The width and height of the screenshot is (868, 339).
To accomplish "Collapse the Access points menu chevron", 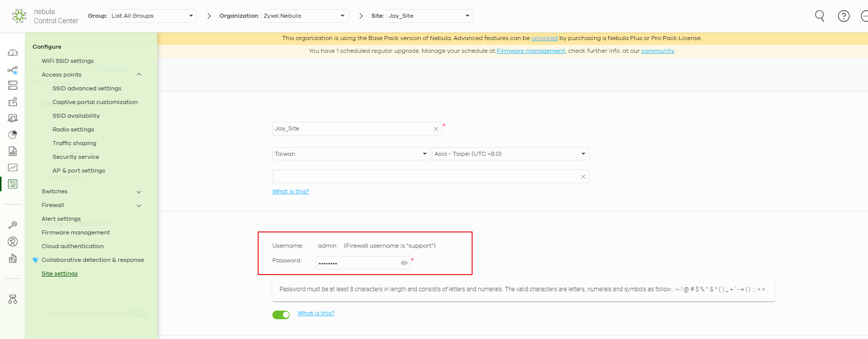I will click(139, 75).
